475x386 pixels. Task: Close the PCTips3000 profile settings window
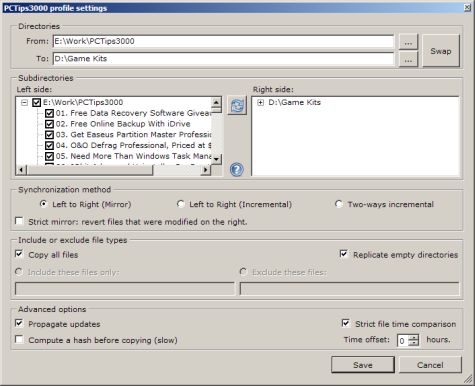(x=467, y=7)
